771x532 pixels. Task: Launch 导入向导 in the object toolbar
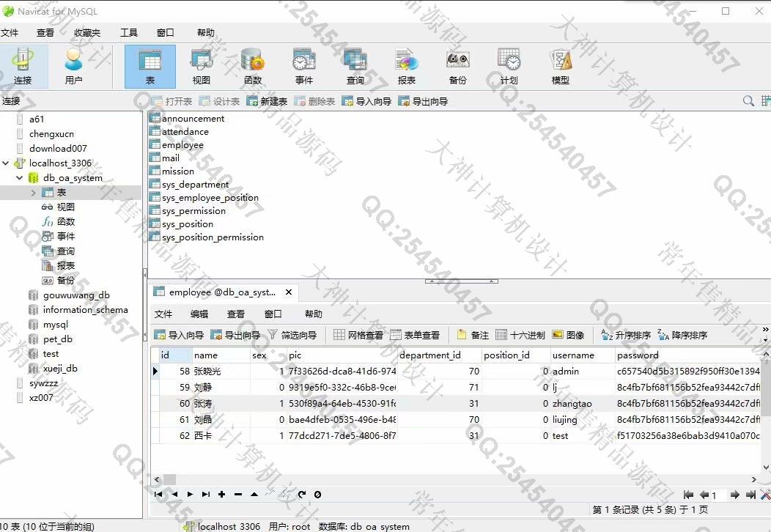[366, 101]
